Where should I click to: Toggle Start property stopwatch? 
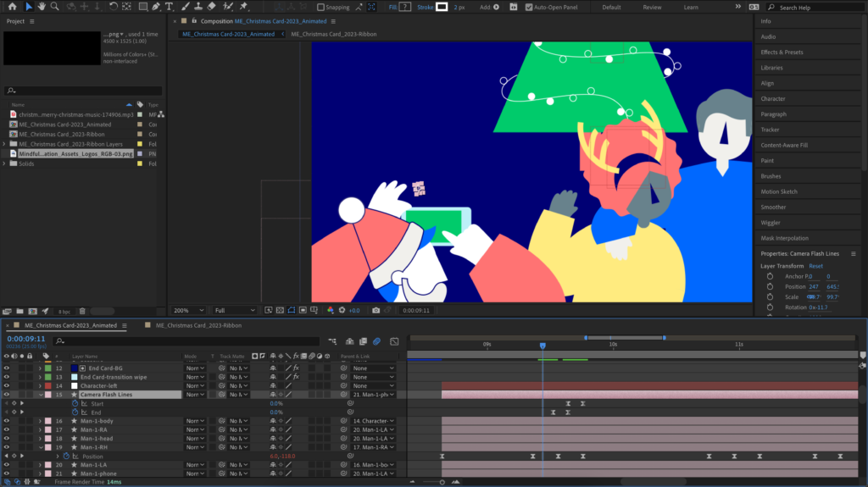(75, 403)
